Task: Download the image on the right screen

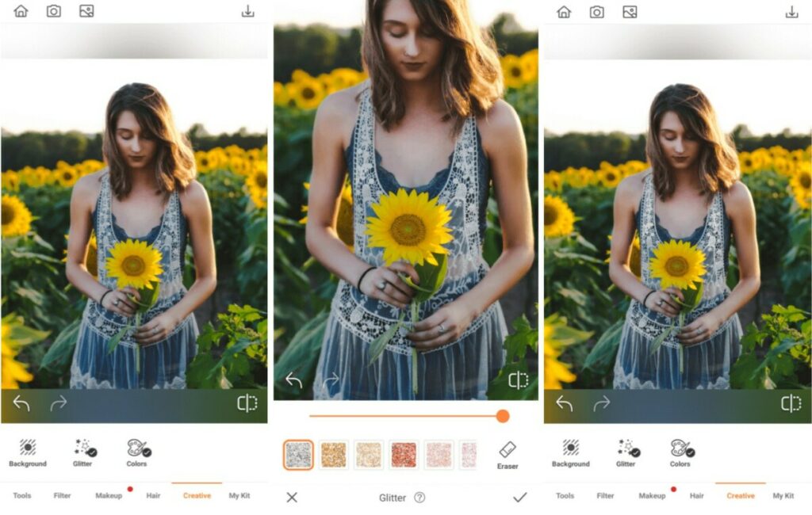Action: [x=792, y=11]
